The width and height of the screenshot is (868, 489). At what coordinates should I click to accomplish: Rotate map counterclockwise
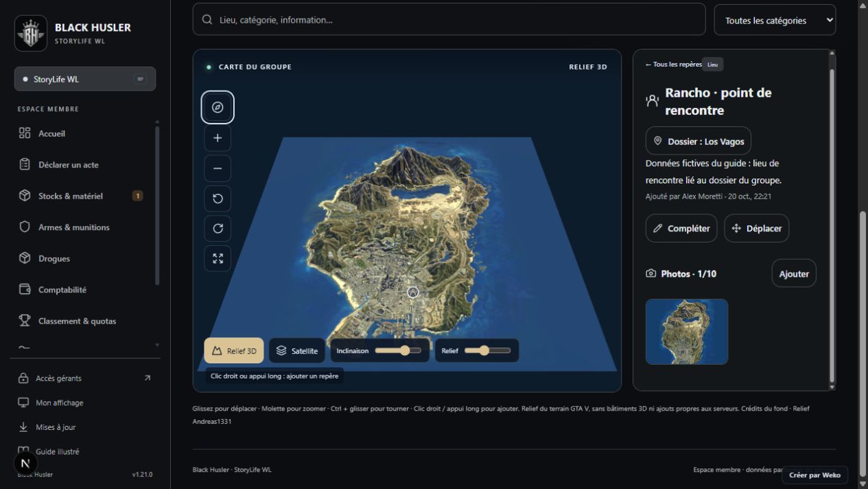218,198
